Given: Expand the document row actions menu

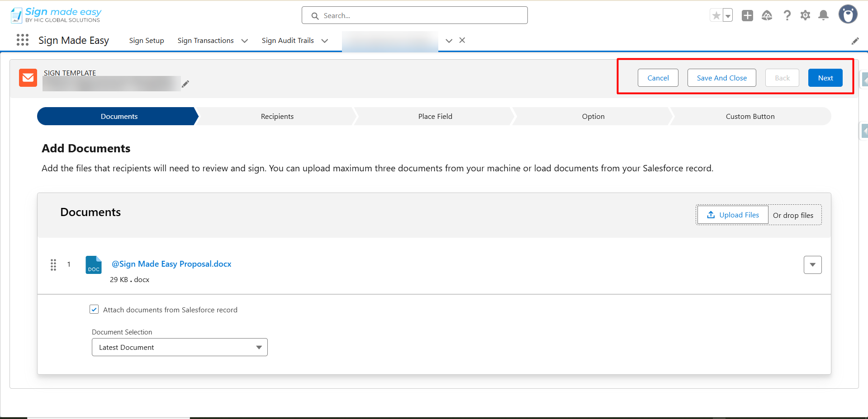Looking at the screenshot, I should [x=812, y=265].
